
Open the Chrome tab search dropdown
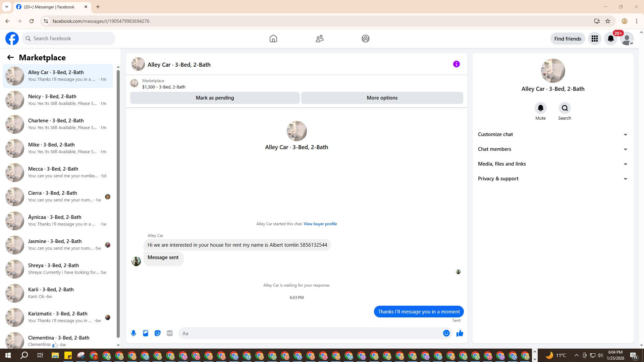pyautogui.click(x=6, y=7)
